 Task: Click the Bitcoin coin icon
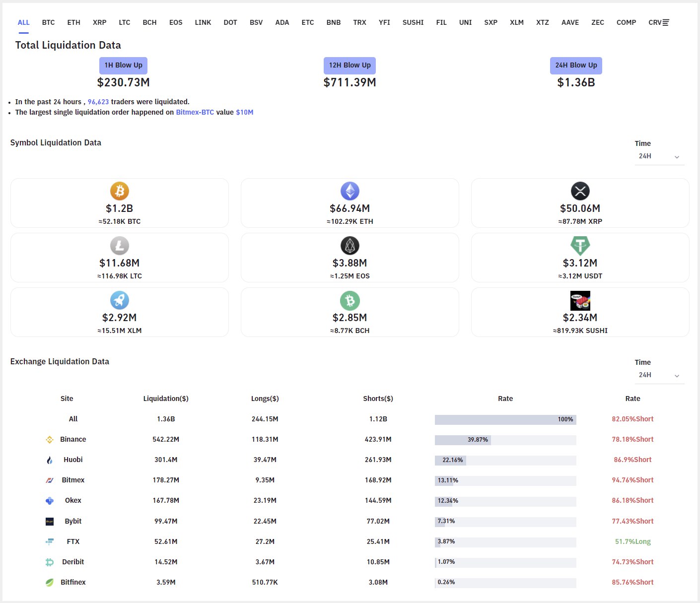120,191
